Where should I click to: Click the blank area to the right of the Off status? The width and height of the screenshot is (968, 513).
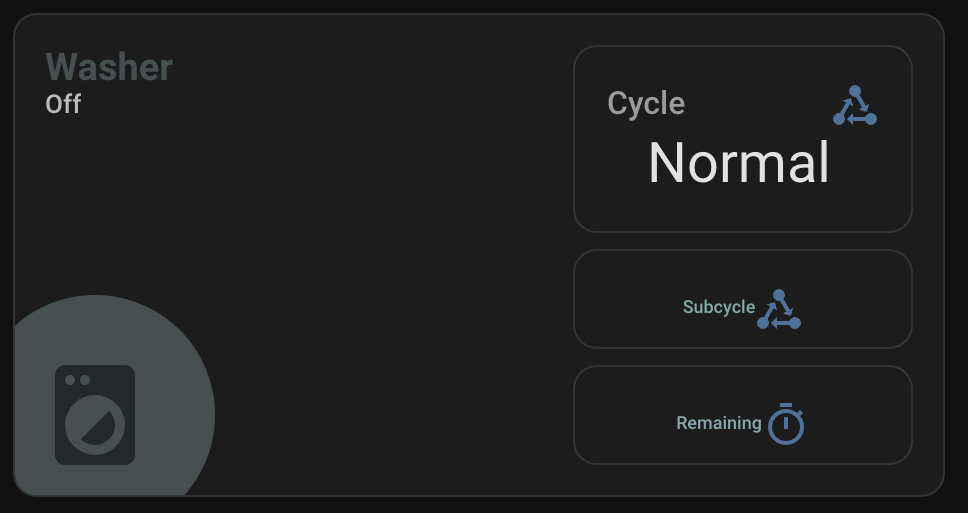point(300,105)
